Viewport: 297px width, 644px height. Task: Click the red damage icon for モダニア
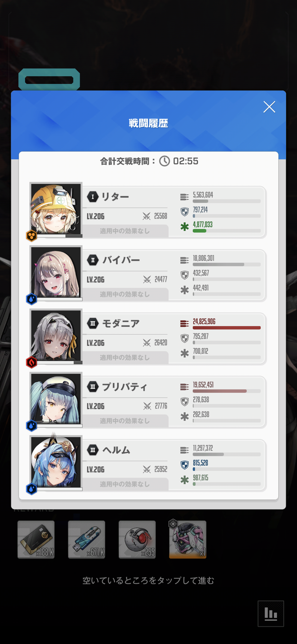coord(184,324)
